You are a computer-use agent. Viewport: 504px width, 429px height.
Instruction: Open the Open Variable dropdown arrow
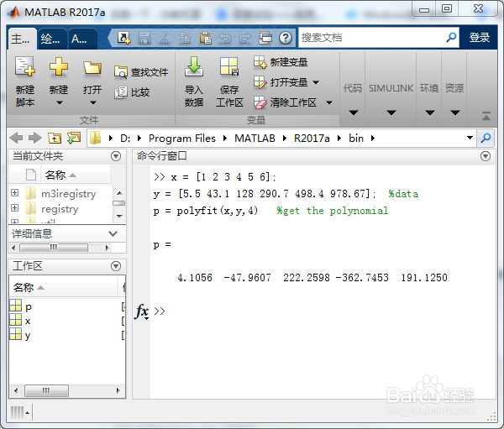pyautogui.click(x=316, y=82)
